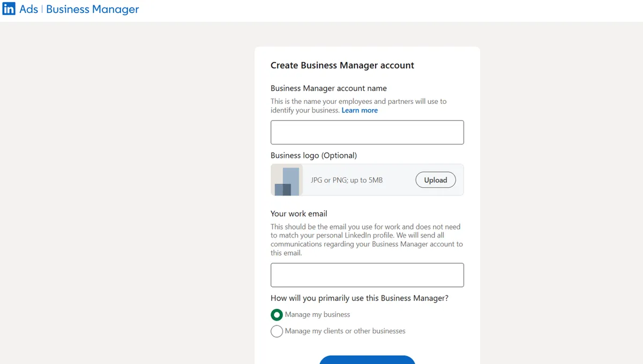Choose 'Manage my clients or other businesses'
This screenshot has height=364, width=643.
point(276,331)
